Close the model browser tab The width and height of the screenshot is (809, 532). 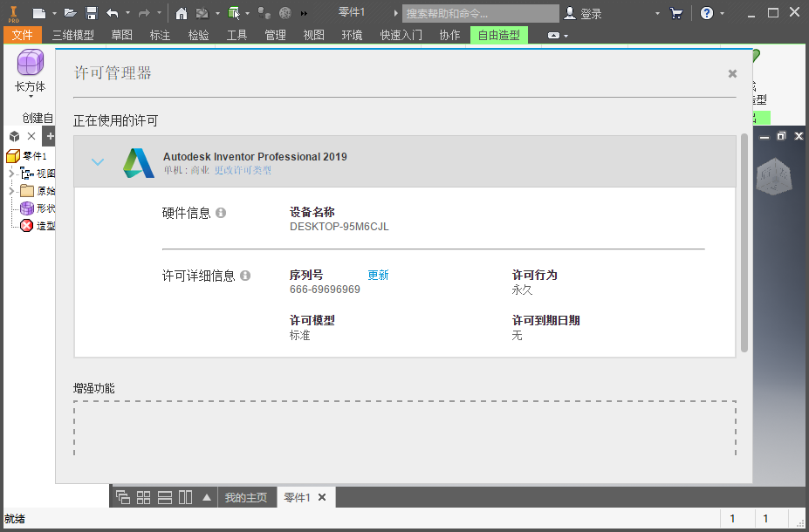pyautogui.click(x=31, y=136)
